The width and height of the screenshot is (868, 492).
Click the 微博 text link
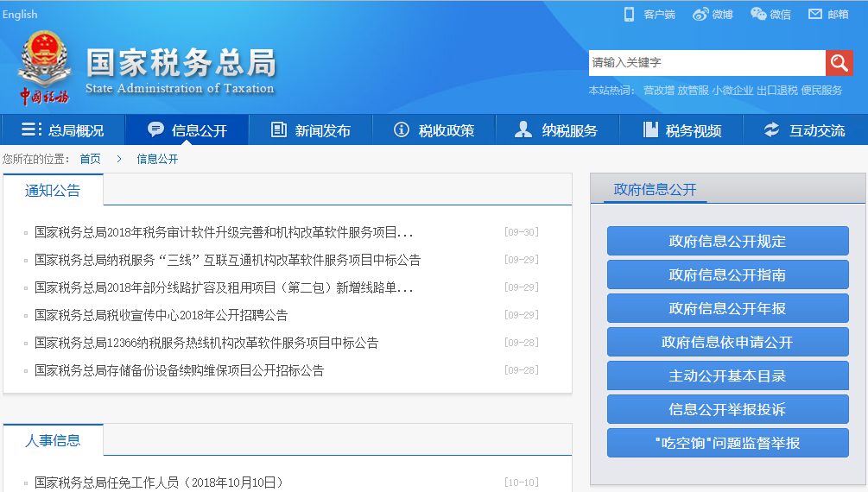tap(722, 15)
